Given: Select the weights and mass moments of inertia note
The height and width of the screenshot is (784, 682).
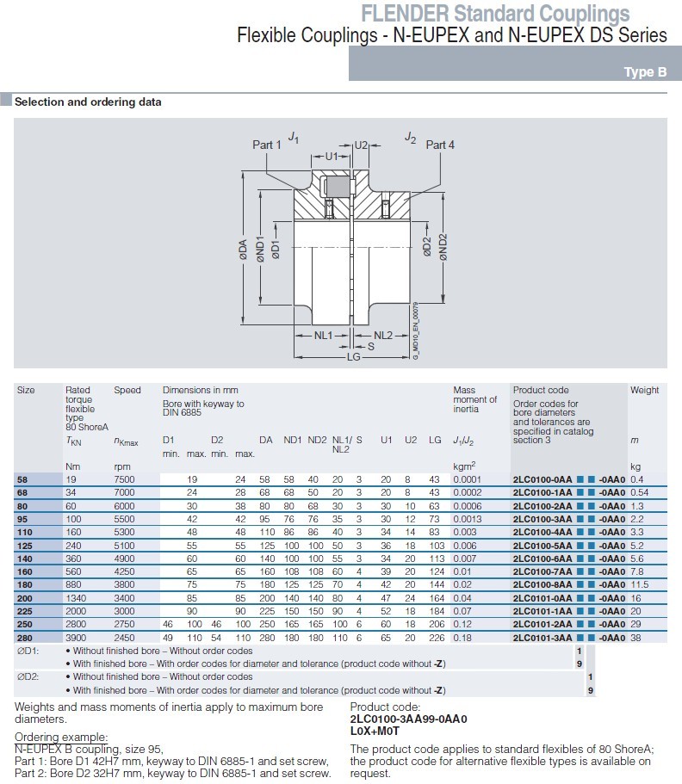Looking at the screenshot, I should pos(169,713).
